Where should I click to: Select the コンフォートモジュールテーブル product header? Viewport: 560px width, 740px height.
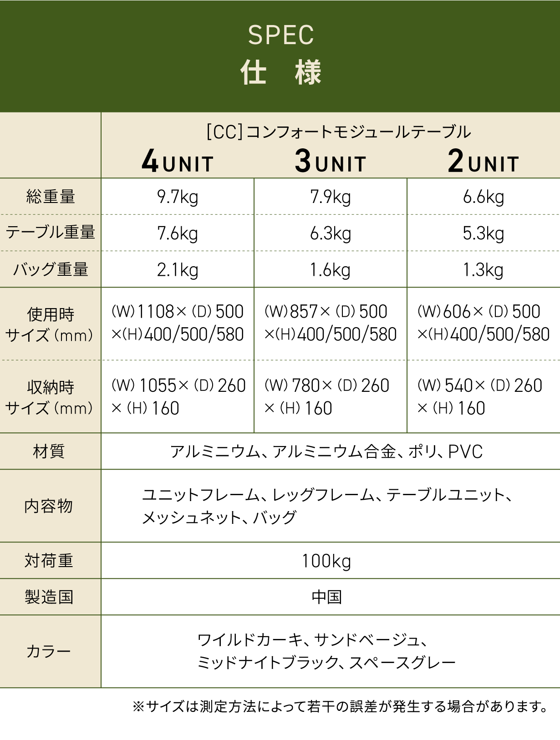338,132
